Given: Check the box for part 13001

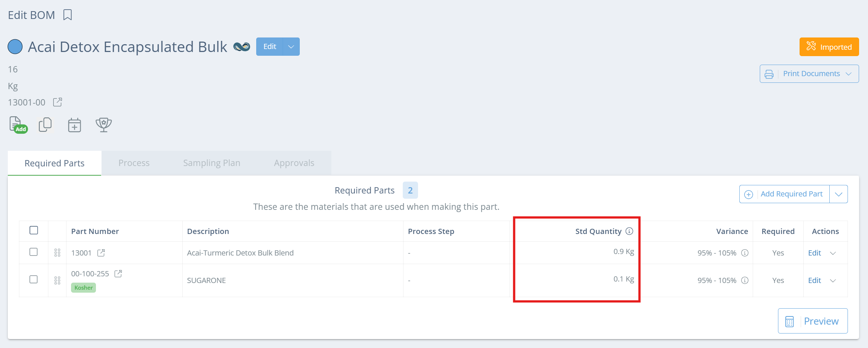Looking at the screenshot, I should coord(34,252).
